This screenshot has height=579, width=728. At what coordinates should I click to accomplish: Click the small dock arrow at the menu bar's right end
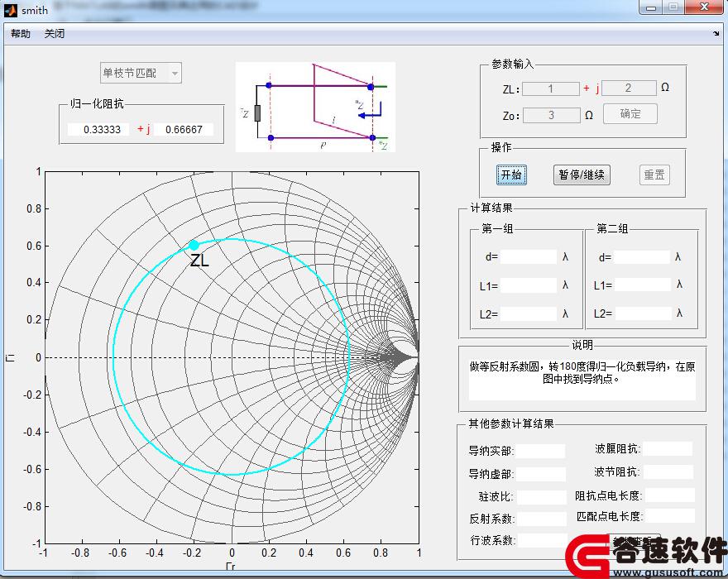tap(716, 33)
